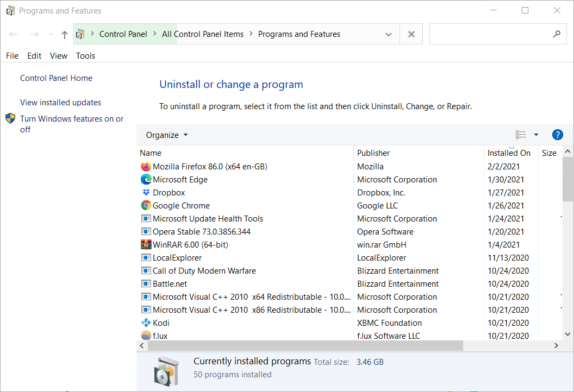Viewport: 574px width, 392px height.
Task: Click the LocalExplorer program icon
Action: click(x=146, y=258)
